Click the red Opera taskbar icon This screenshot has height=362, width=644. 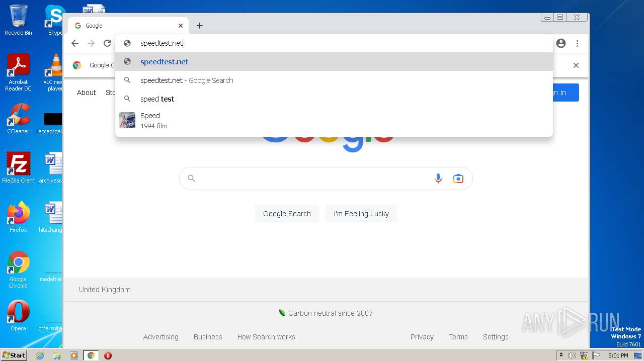point(108,355)
